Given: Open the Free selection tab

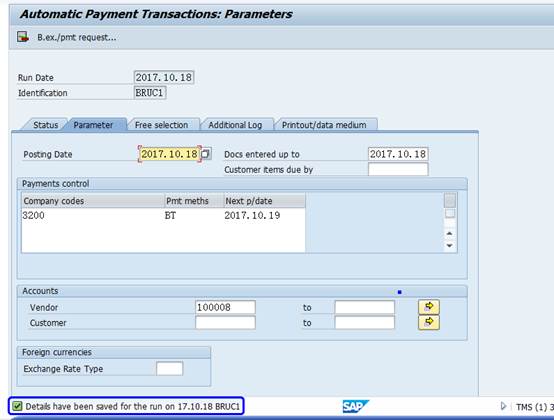Looking at the screenshot, I should tap(161, 125).
